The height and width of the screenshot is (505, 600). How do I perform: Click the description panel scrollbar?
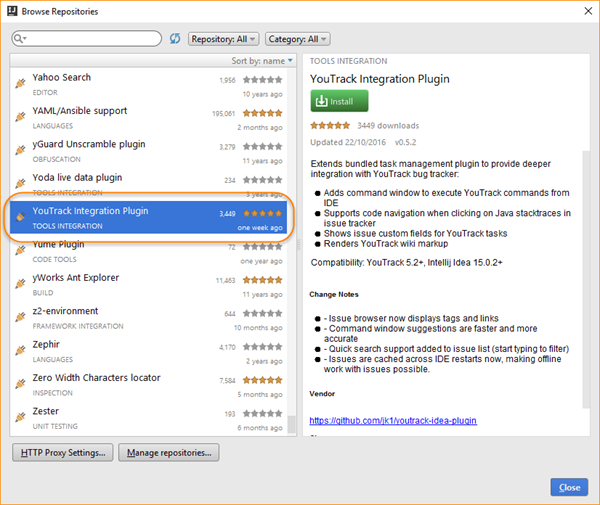tap(586, 279)
